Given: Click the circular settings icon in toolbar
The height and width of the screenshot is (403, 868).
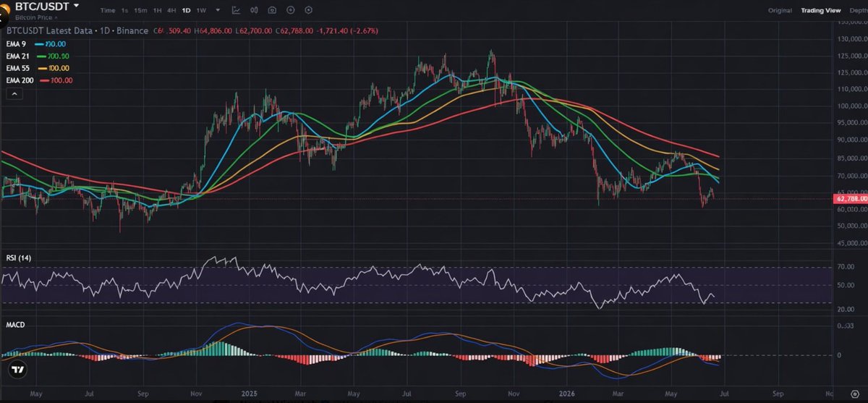Looking at the screenshot, I should click(x=309, y=11).
